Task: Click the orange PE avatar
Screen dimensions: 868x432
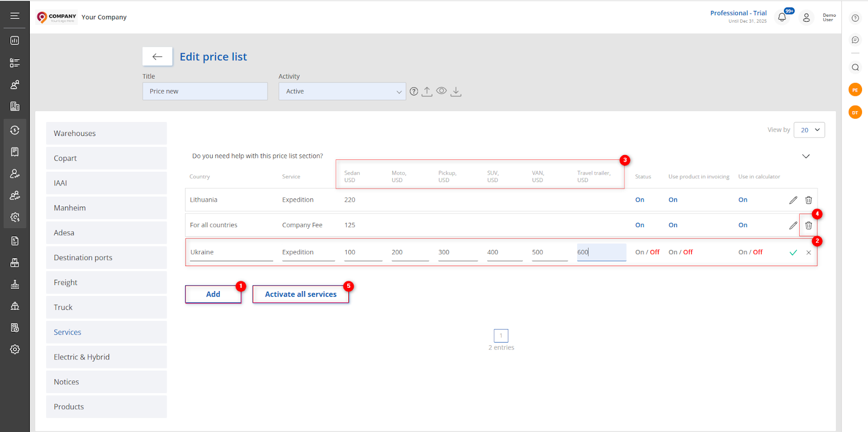Action: [x=855, y=90]
